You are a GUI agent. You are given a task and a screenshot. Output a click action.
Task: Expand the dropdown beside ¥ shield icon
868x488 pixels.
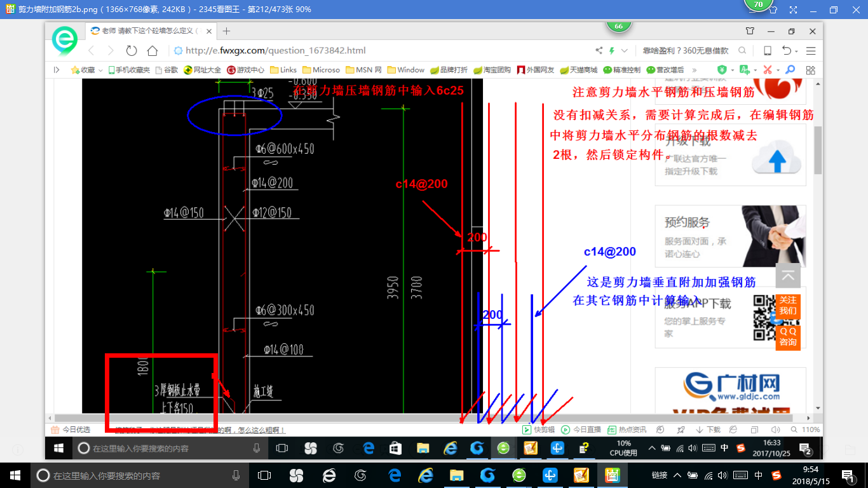(732, 71)
